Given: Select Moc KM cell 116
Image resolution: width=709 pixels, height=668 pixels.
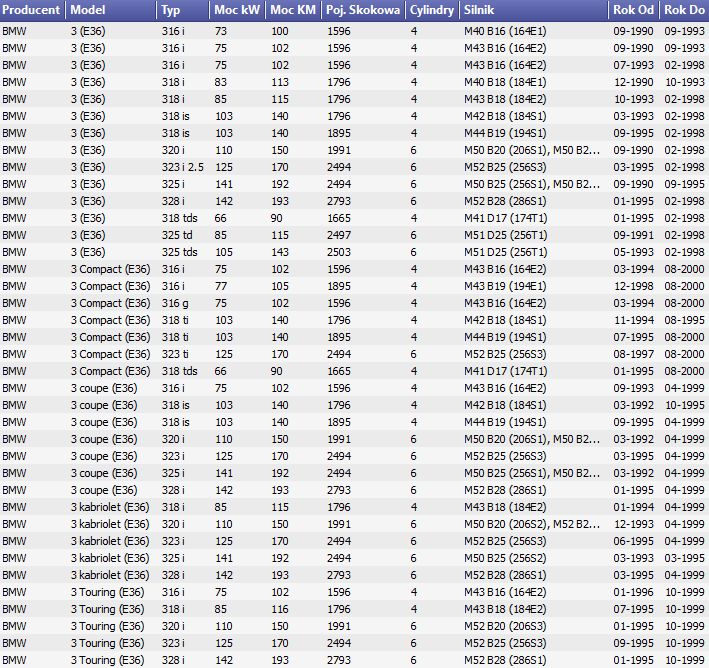Looking at the screenshot, I should [280, 609].
